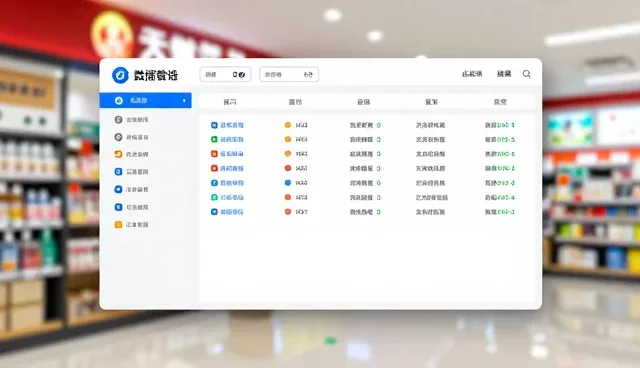
Task: Open the blue link text in the seventh row
Action: (232, 212)
